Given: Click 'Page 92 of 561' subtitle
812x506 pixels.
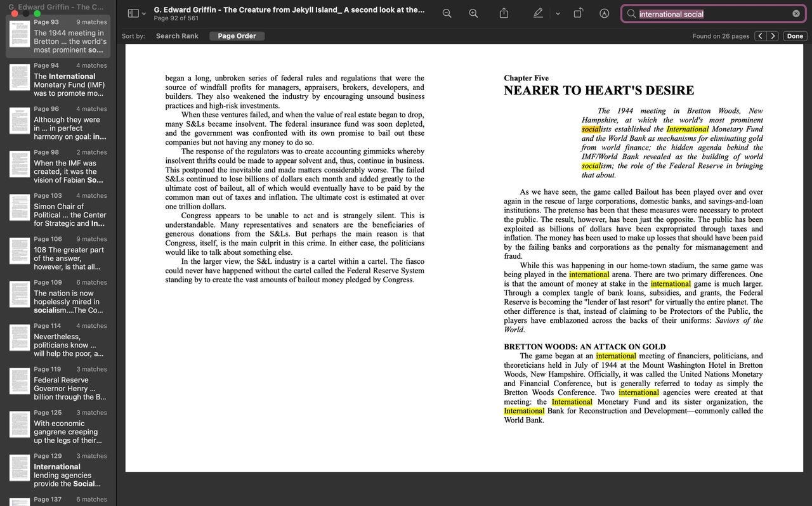Looking at the screenshot, I should (x=176, y=18).
